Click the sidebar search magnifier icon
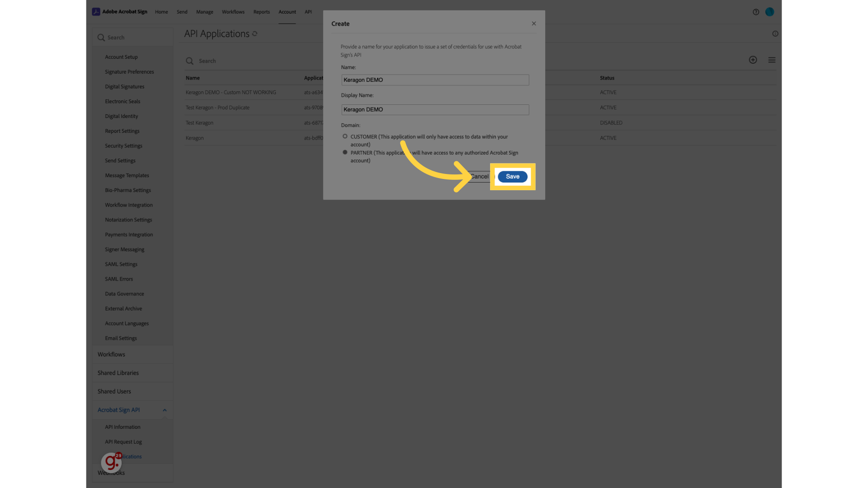This screenshot has height=488, width=868. (x=101, y=38)
